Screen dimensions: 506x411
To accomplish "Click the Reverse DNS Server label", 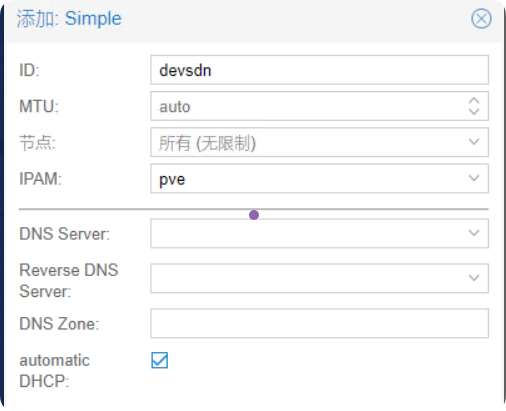I will tap(69, 280).
